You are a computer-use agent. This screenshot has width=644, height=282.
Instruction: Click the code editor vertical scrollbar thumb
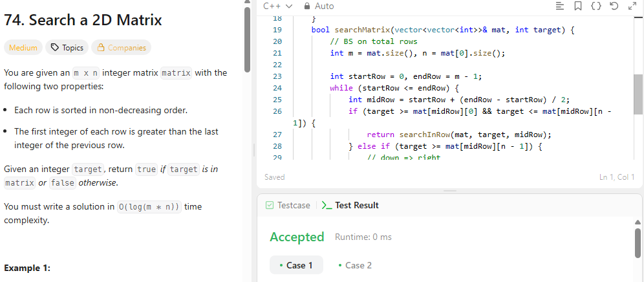(638, 94)
